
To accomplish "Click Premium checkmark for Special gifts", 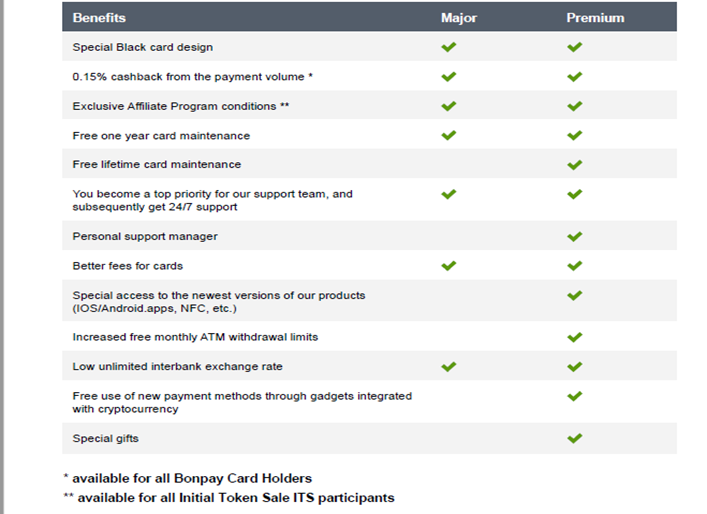I will [x=574, y=438].
